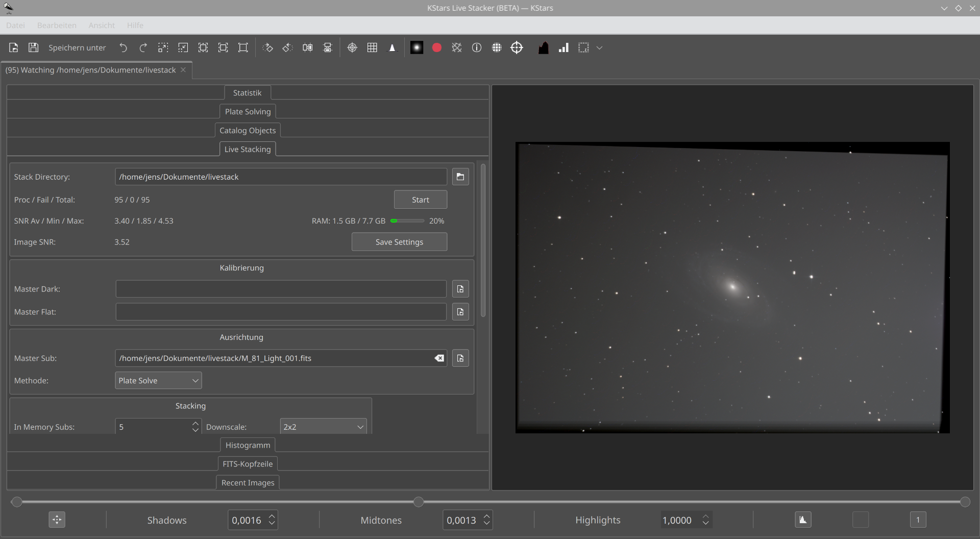Click the midtones slider handle in the middle
This screenshot has height=539, width=980.
pyautogui.click(x=419, y=502)
